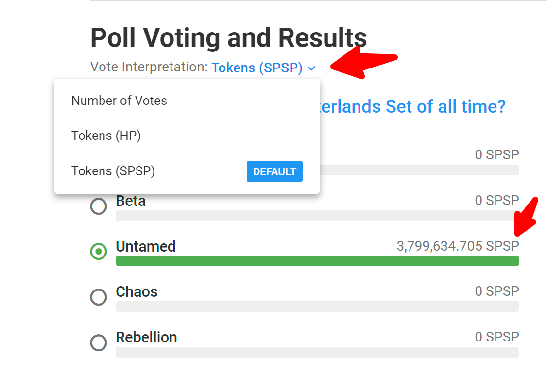Click the Untamed option label
The image size is (547, 392).
(146, 247)
